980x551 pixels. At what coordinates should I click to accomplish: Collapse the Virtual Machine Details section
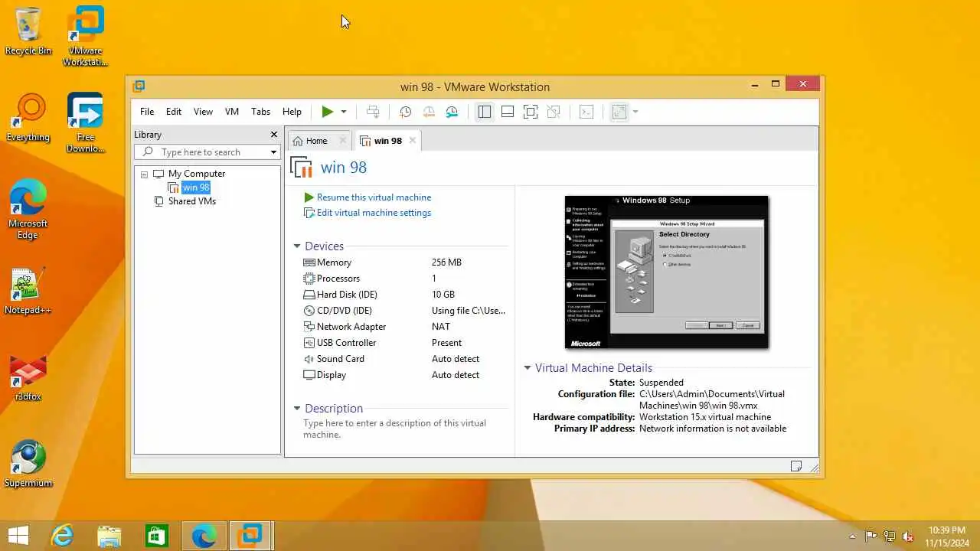click(528, 368)
